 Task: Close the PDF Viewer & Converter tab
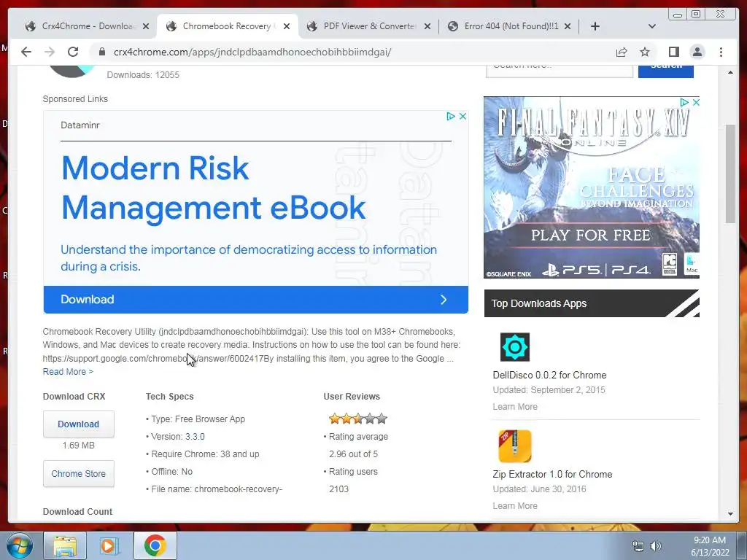point(427,27)
